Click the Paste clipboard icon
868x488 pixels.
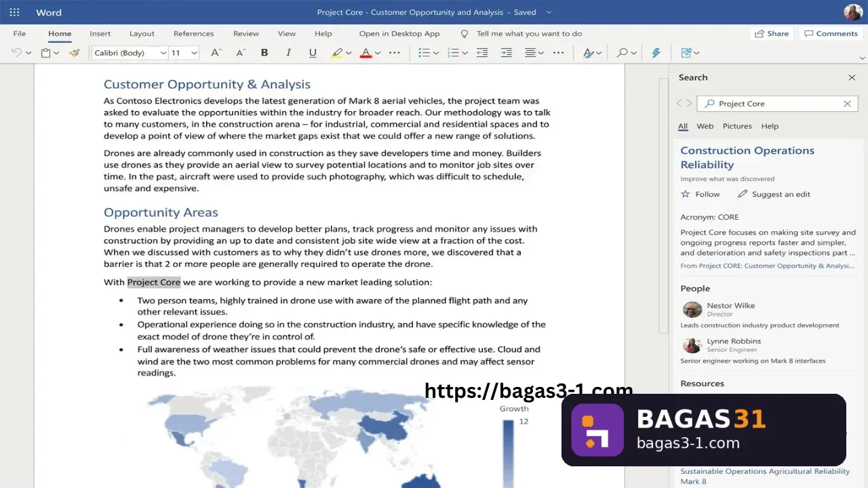point(45,53)
